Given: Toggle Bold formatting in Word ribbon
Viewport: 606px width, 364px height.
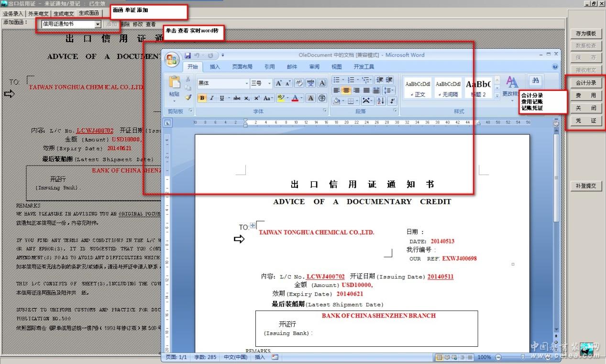Looking at the screenshot, I should (x=202, y=98).
